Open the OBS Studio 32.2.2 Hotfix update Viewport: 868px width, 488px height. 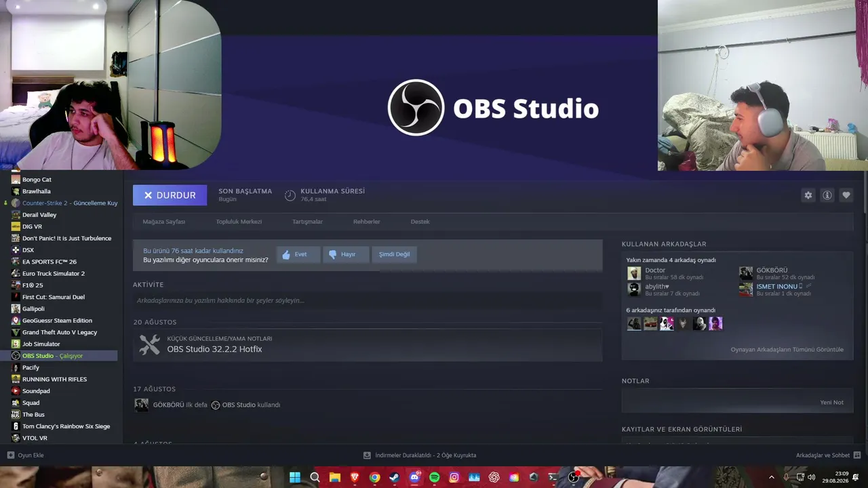pyautogui.click(x=214, y=349)
